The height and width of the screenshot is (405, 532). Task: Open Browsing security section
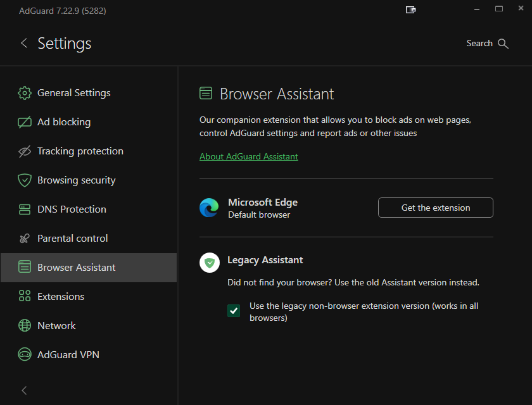89,180
